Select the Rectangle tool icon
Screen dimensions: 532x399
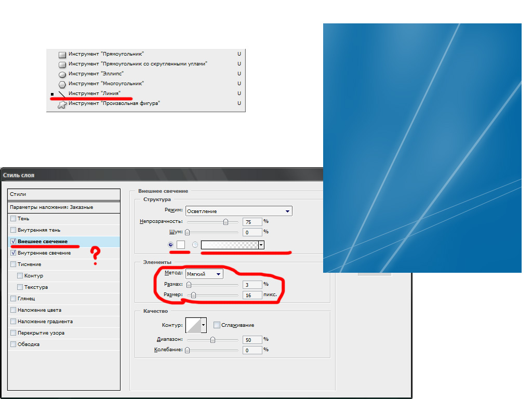pyautogui.click(x=62, y=54)
